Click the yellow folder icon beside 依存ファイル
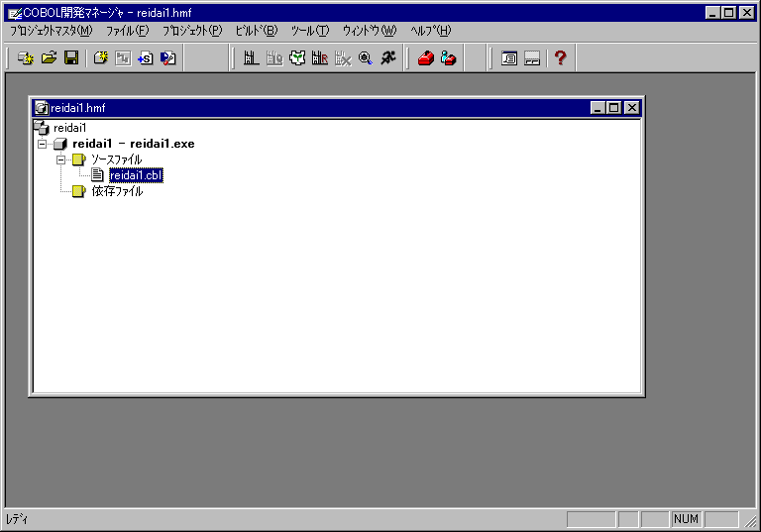 [x=78, y=191]
